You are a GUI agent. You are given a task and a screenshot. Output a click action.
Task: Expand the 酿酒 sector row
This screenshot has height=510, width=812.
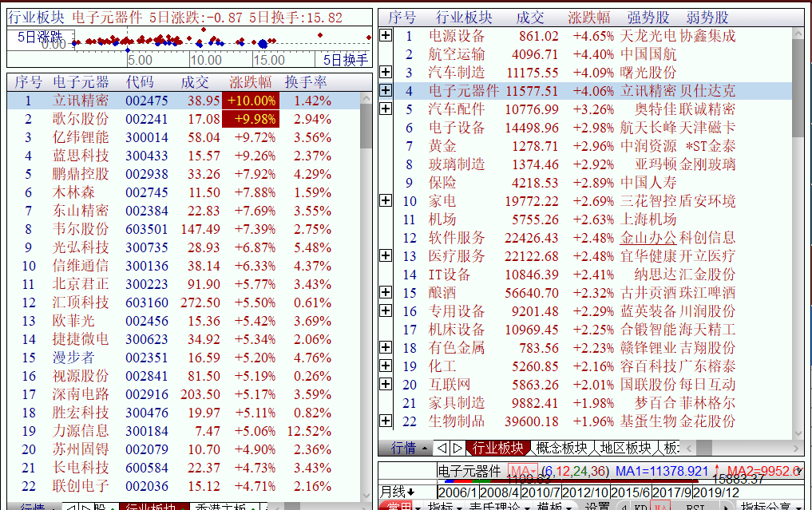(x=386, y=292)
